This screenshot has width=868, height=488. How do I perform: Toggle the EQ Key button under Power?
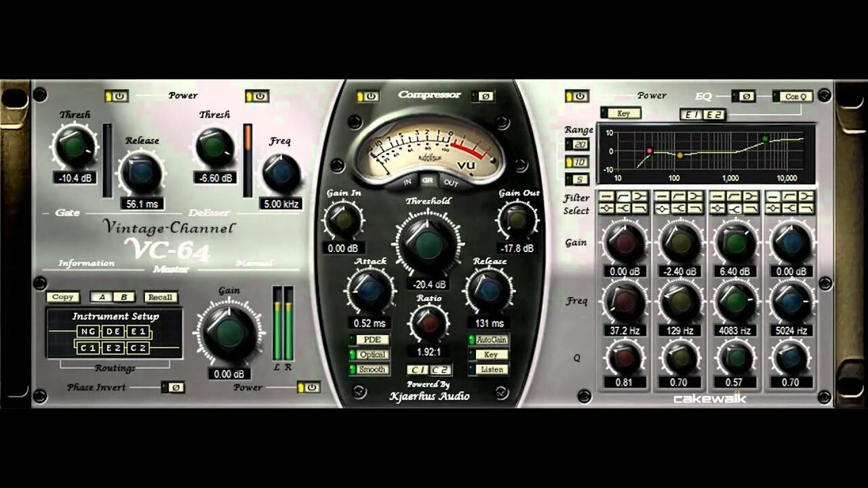[x=620, y=113]
